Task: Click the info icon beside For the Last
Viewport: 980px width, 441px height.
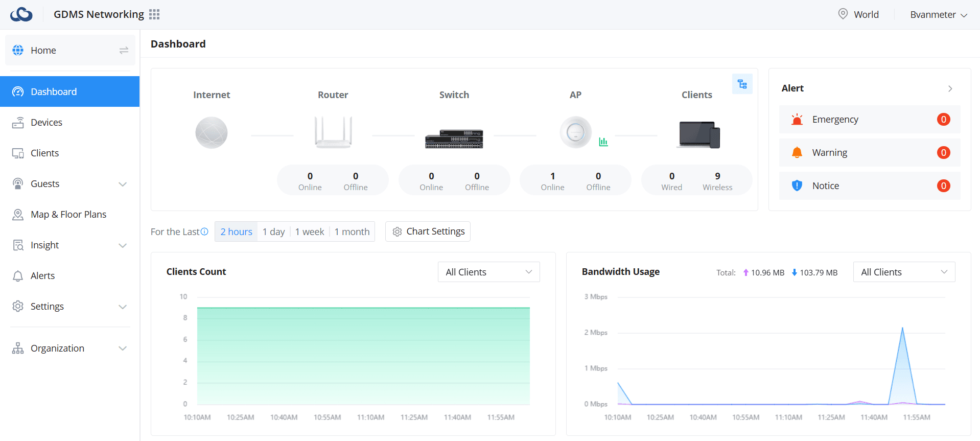Action: click(x=204, y=231)
